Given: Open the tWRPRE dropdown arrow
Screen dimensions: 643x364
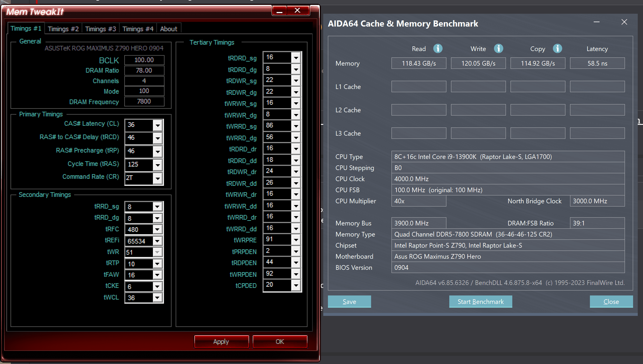Looking at the screenshot, I should click(x=296, y=240).
